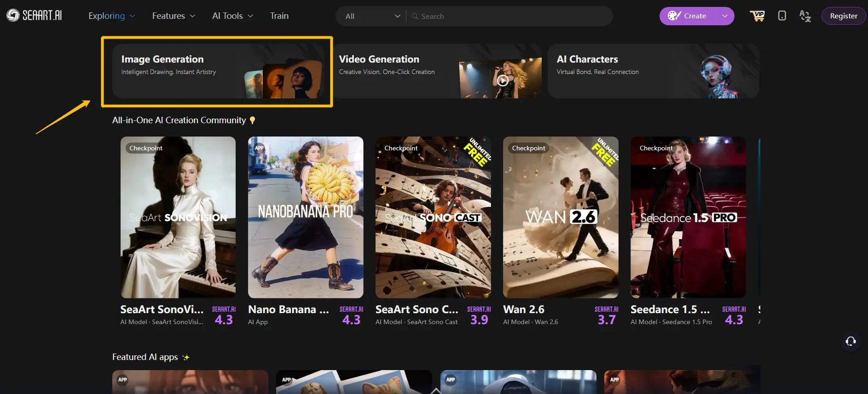Click the Register button
The height and width of the screenshot is (394, 868).
(843, 16)
